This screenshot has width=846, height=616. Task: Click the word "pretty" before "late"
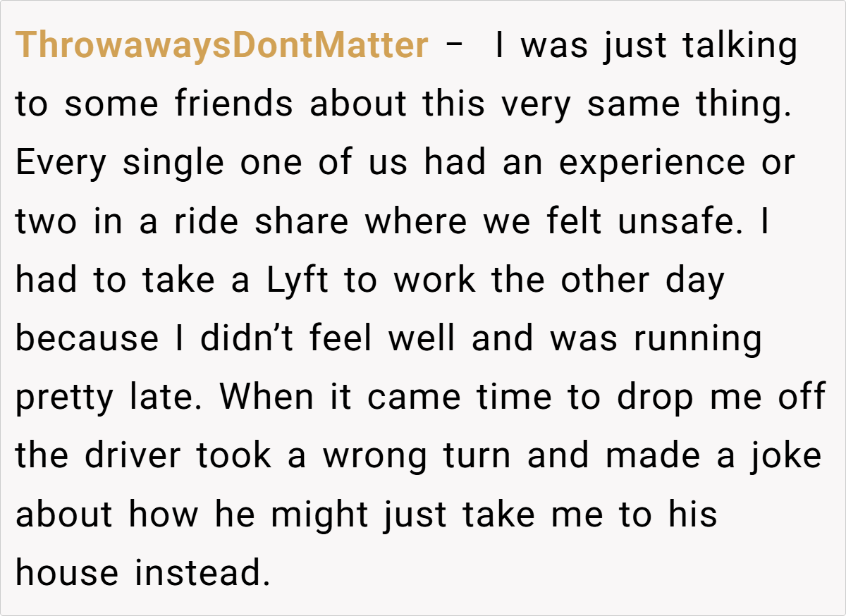click(x=64, y=399)
